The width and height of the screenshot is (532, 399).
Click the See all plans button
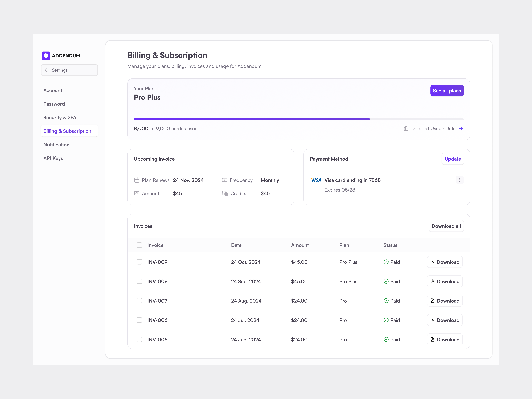click(x=447, y=90)
